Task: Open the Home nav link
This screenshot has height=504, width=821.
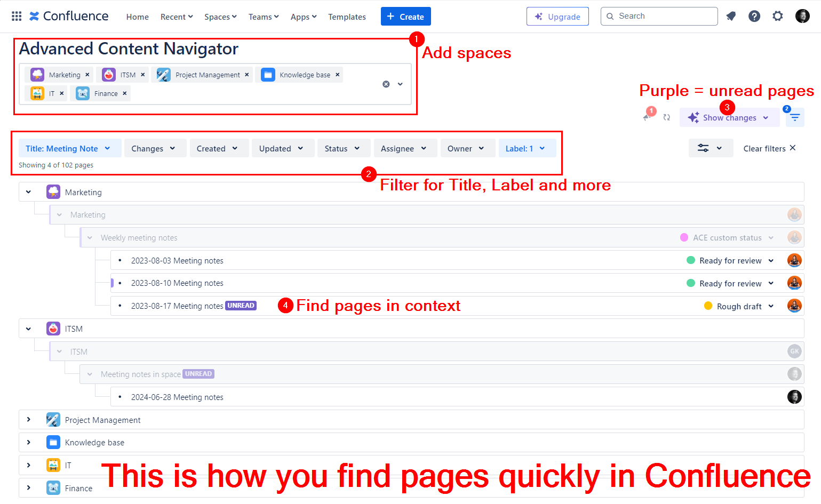Action: point(138,17)
